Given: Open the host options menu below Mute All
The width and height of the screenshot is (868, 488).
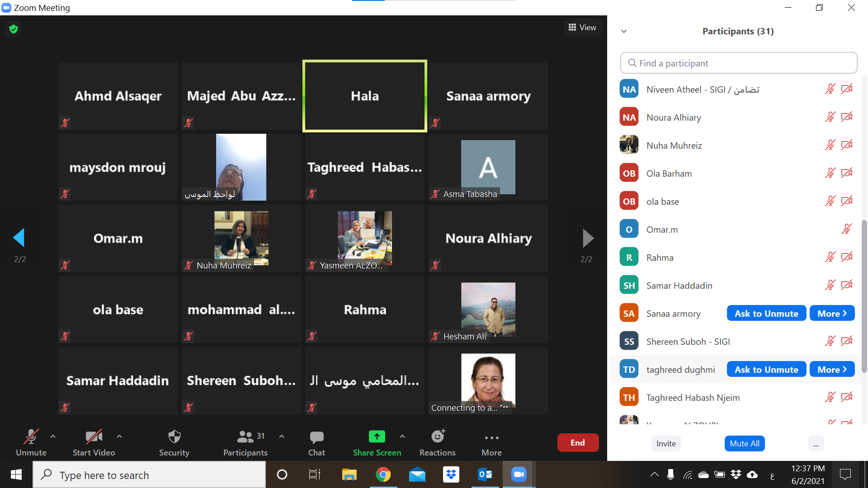Looking at the screenshot, I should tap(816, 443).
